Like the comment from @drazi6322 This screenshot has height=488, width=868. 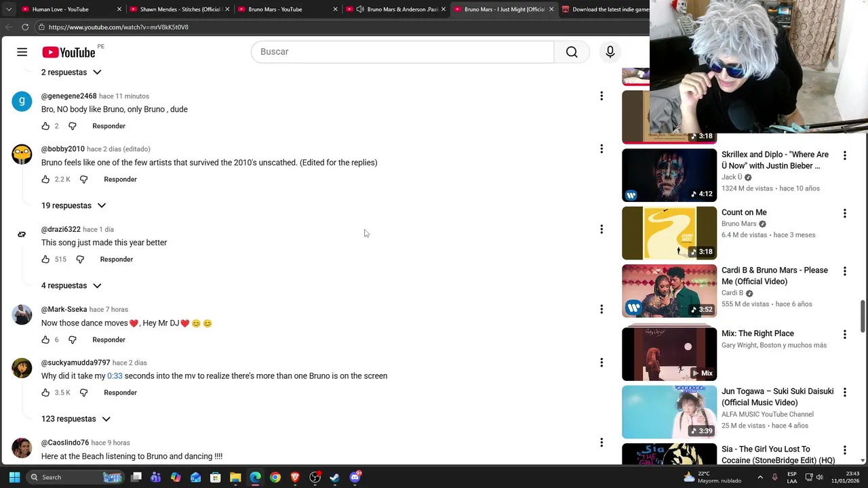[45, 260]
